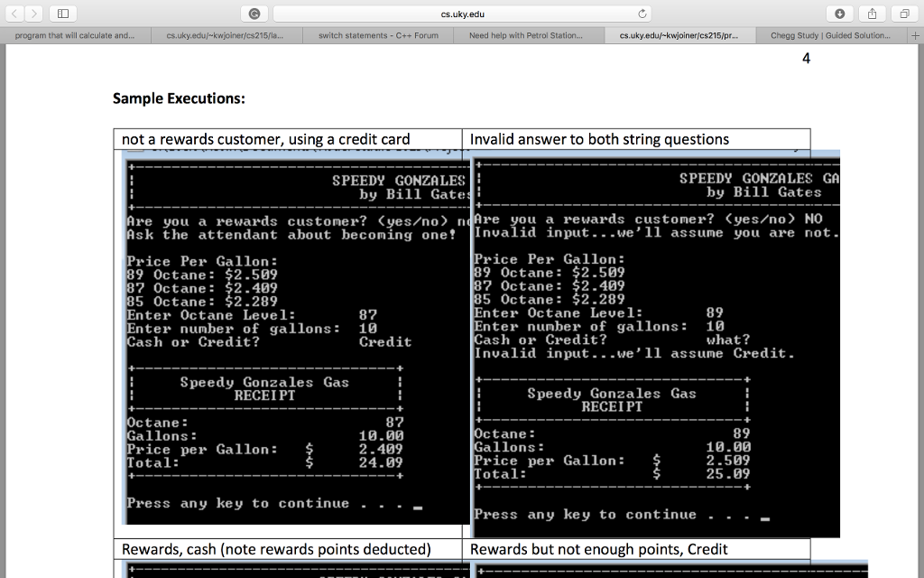Viewport: 924px width, 578px height.
Task: Open the Share menu icon
Action: (873, 14)
